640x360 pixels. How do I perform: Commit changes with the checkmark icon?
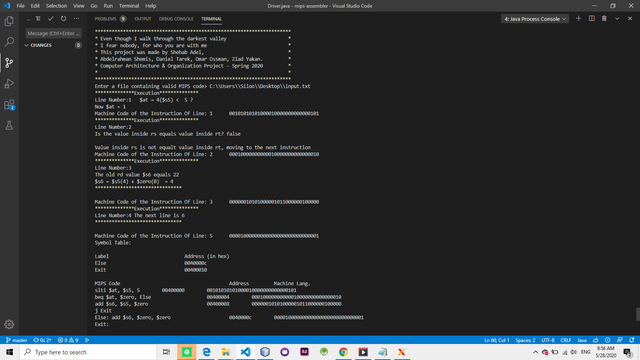[x=51, y=18]
